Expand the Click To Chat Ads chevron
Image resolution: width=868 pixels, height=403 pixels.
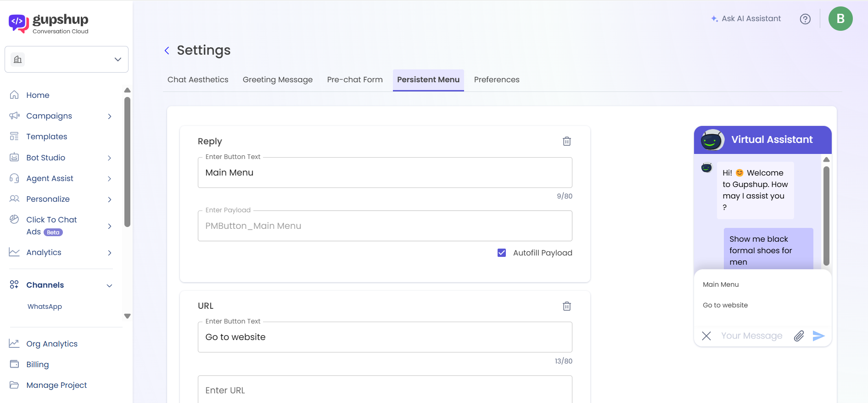pos(110,226)
